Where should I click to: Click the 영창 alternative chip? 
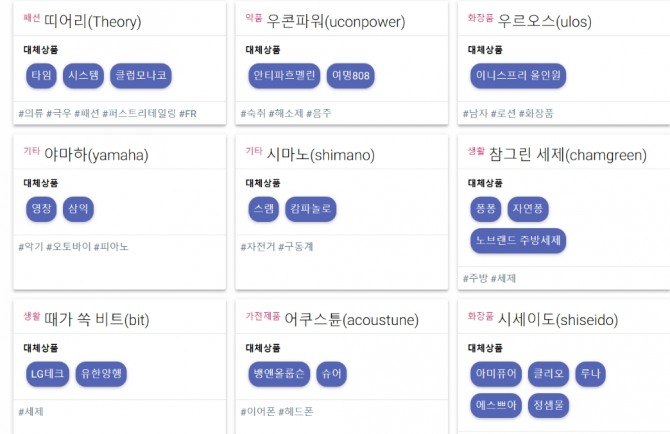coord(42,209)
